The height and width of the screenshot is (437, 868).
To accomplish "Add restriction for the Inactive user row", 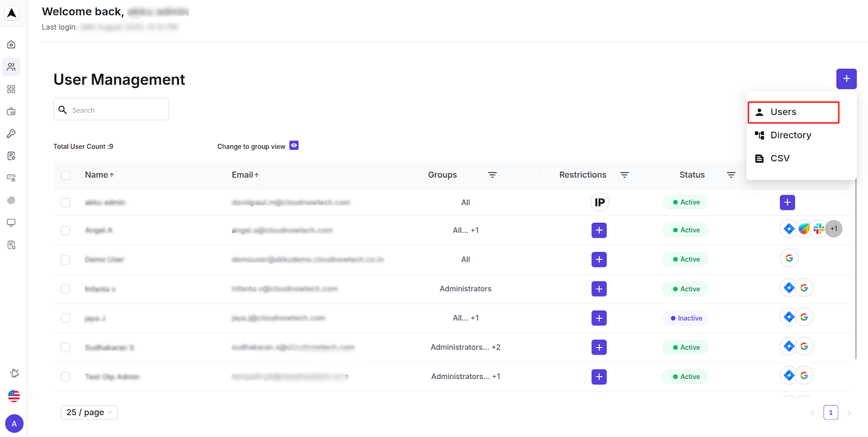I will [599, 318].
